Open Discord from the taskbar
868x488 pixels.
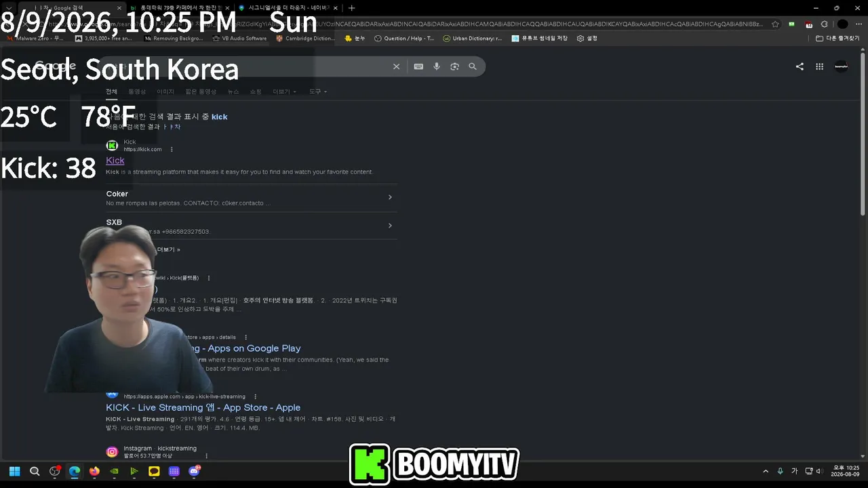point(194,471)
